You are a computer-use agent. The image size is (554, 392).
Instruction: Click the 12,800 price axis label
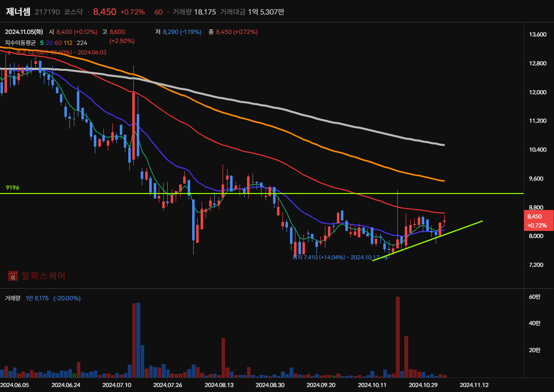coord(538,63)
